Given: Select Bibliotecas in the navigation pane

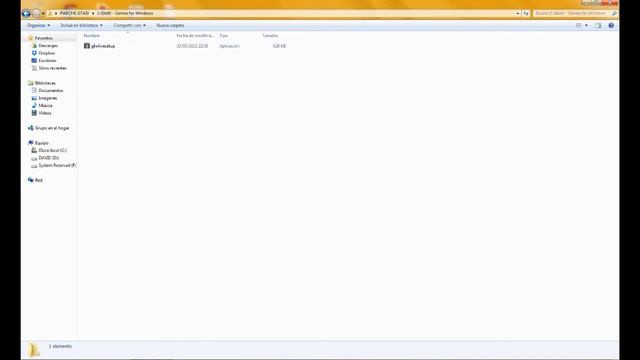Looking at the screenshot, I should coord(45,83).
